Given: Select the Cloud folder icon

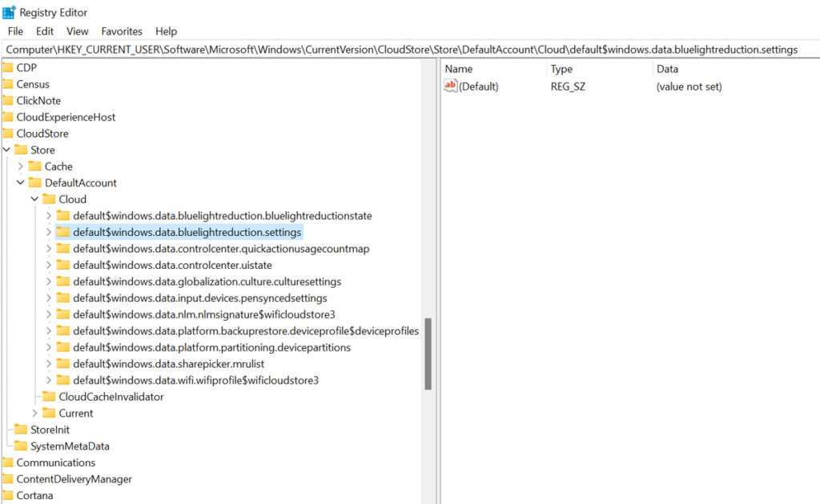Looking at the screenshot, I should (49, 199).
